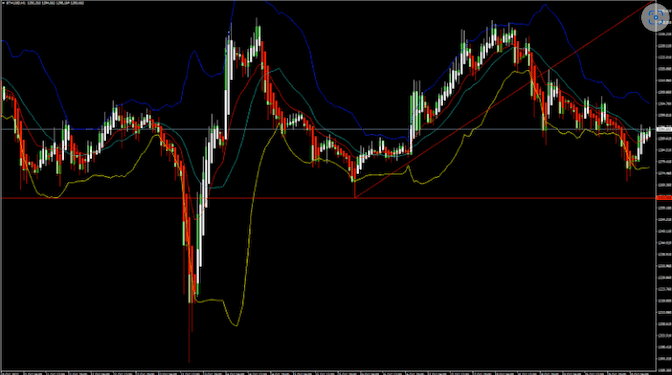Click the red price label on the axis

point(663,198)
